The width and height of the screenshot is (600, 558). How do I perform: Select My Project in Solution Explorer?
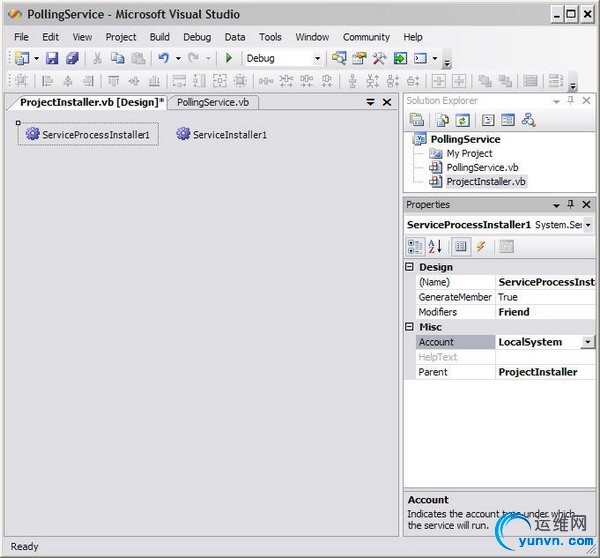tap(469, 153)
